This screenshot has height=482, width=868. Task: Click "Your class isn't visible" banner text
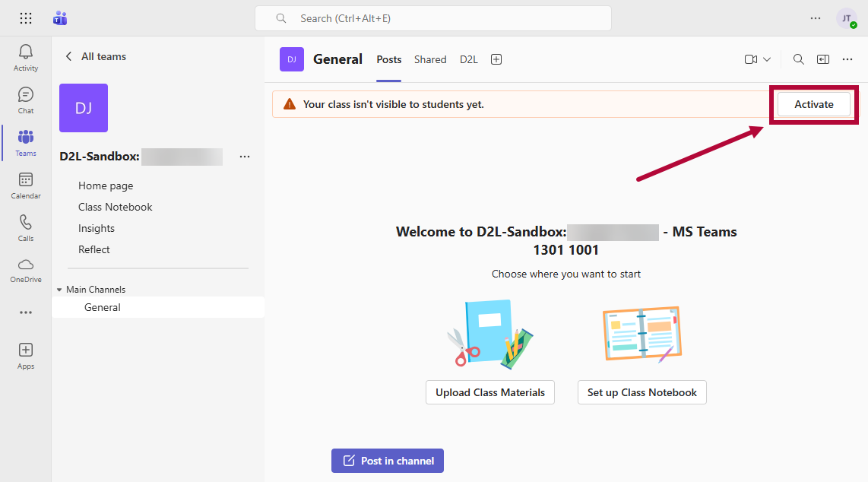coord(394,104)
